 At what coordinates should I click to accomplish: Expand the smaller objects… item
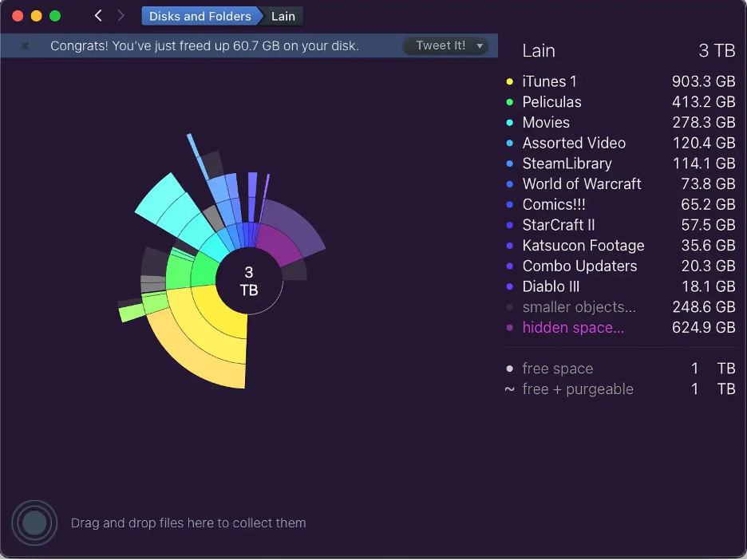click(579, 307)
